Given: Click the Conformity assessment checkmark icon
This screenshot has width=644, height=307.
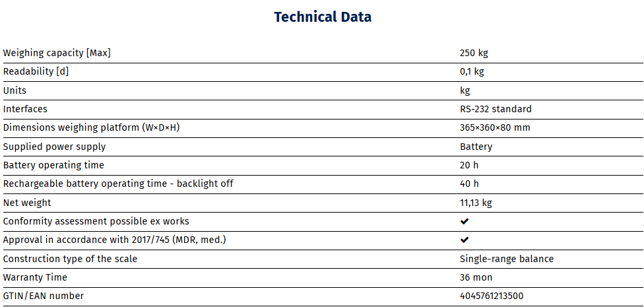Looking at the screenshot, I should (464, 222).
